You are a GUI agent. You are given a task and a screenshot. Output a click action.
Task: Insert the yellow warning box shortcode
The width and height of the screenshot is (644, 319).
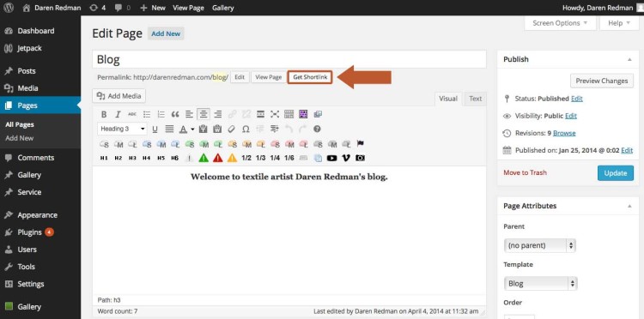232,158
